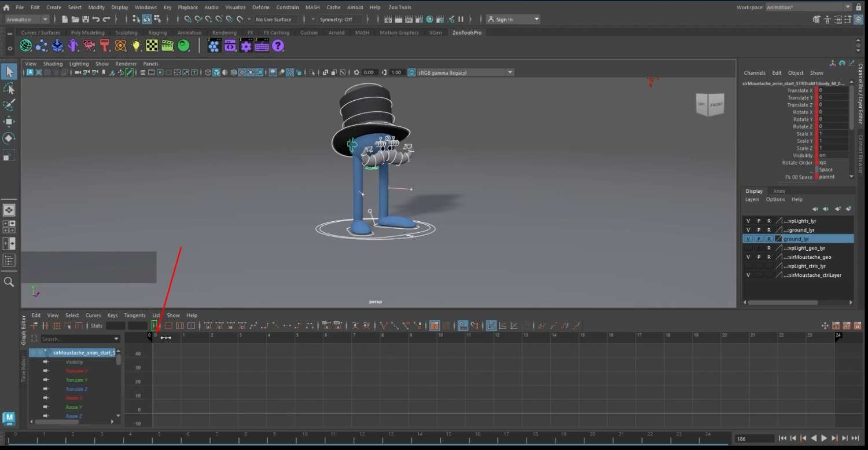This screenshot has height=450, width=868.
Task: Open the Zoo Tools menu
Action: [399, 8]
